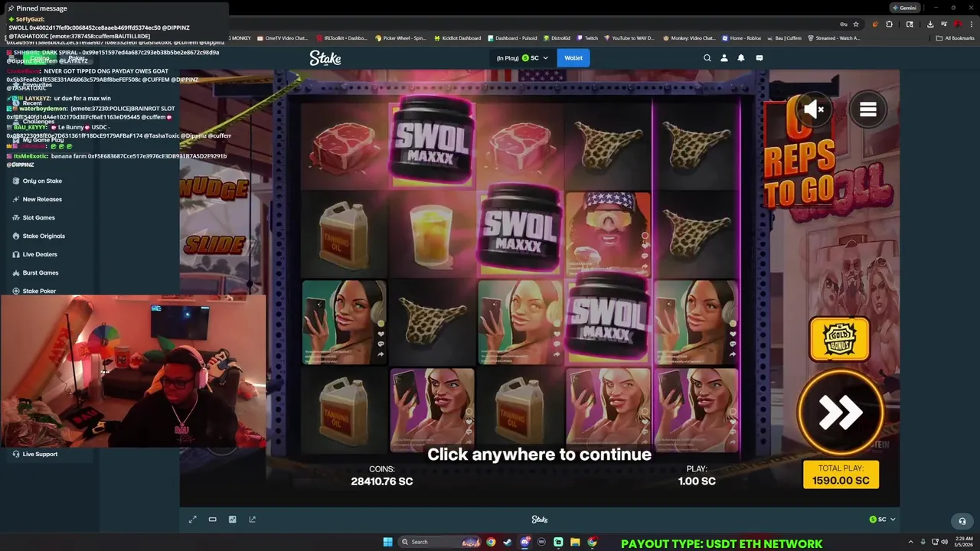The width and height of the screenshot is (980, 551).
Task: Open the Stake user profile icon
Action: click(724, 57)
